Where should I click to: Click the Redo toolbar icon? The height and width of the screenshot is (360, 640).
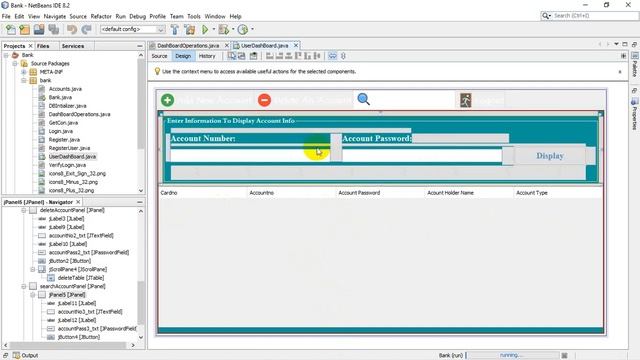86,29
